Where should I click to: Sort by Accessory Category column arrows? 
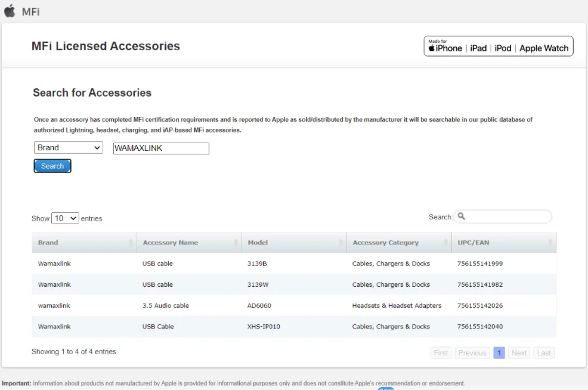(x=445, y=243)
